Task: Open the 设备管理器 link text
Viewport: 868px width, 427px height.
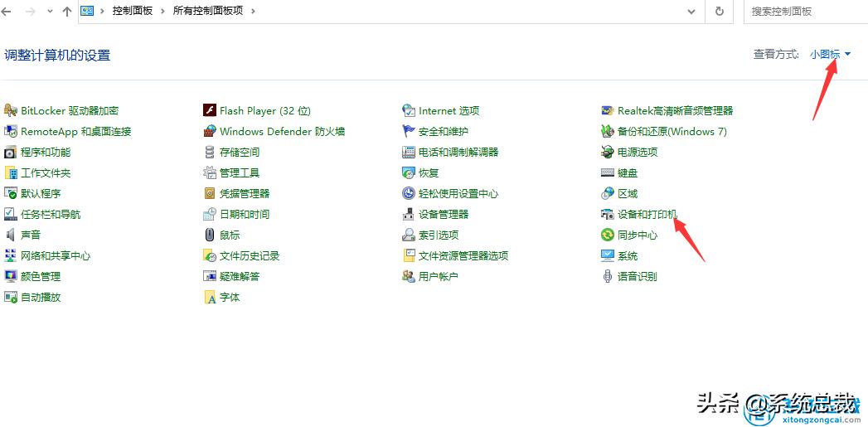Action: 444,215
